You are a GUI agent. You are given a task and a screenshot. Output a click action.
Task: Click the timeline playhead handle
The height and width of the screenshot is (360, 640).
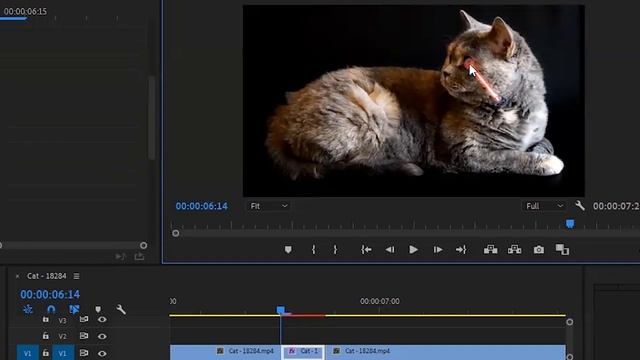[x=280, y=310]
